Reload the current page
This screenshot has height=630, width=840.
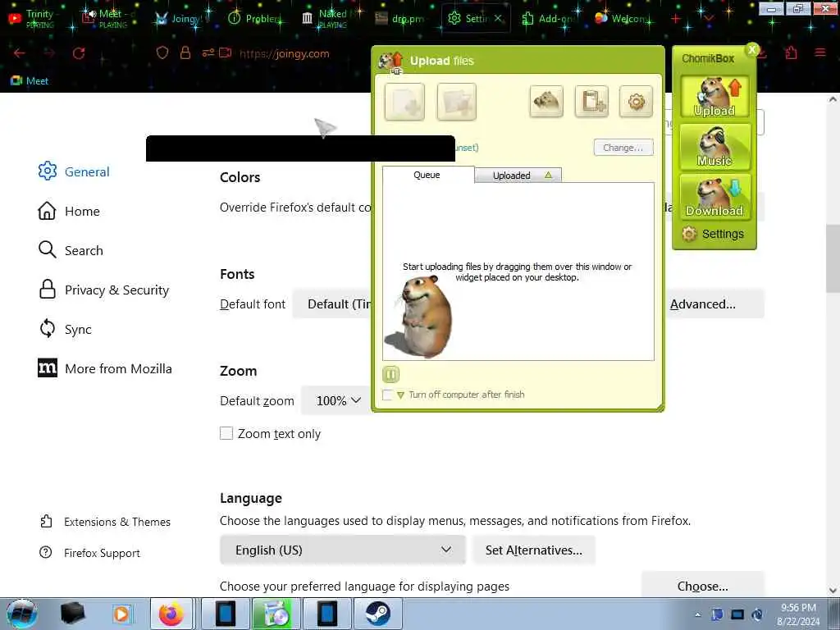pyautogui.click(x=79, y=53)
